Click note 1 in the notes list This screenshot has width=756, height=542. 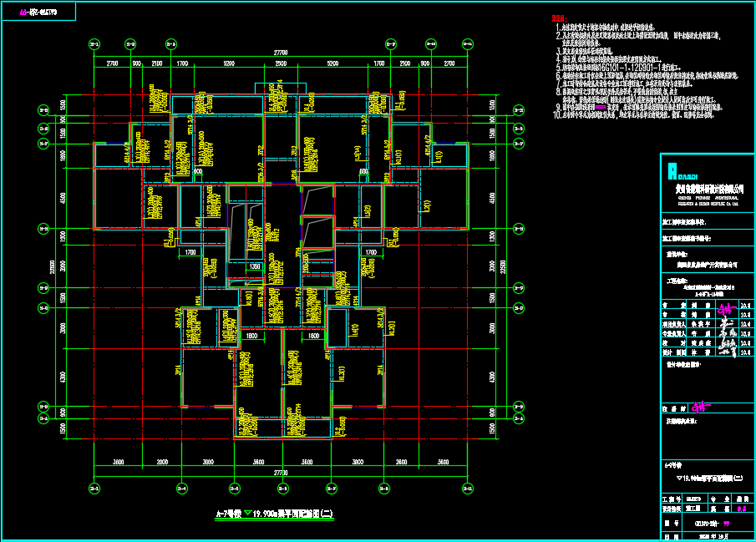(605, 28)
